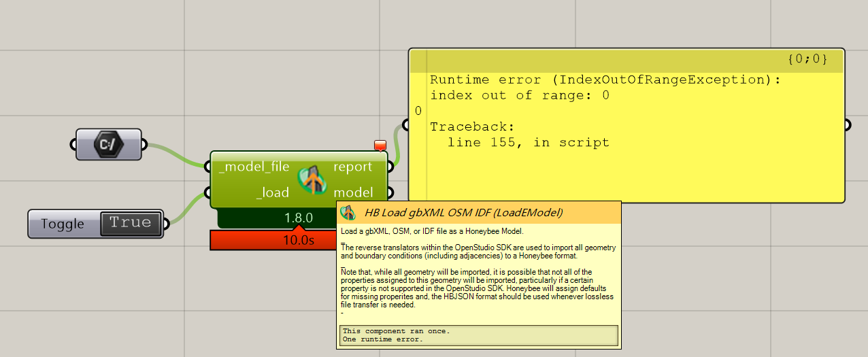Screen dimensions: 868x357
Task: Click the Toggle component's output grip
Action: 165,223
